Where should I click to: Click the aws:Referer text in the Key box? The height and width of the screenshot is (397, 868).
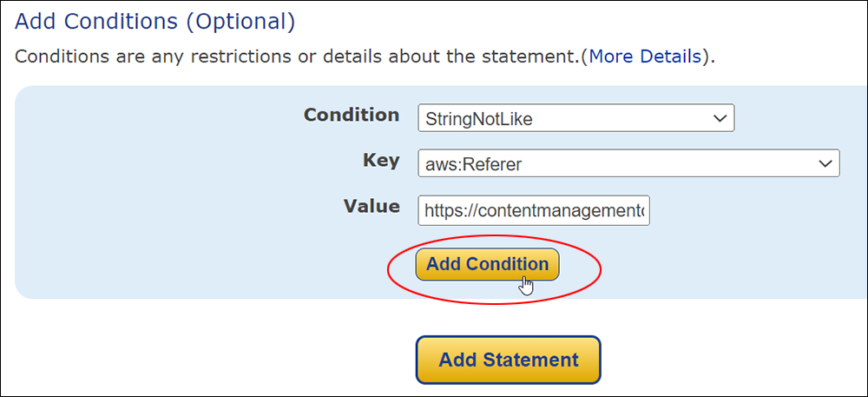tap(473, 164)
